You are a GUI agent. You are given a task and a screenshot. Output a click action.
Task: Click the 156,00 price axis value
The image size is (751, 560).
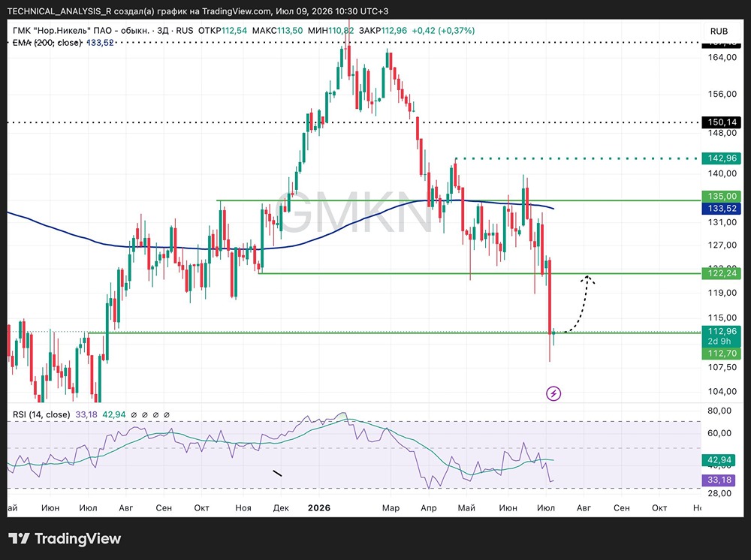[x=722, y=95]
